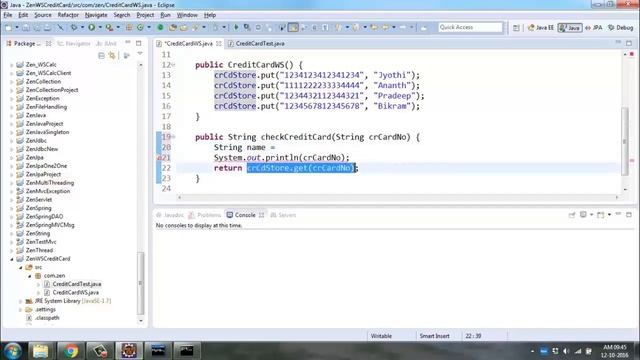Click Display Selected Console icon

(583, 215)
